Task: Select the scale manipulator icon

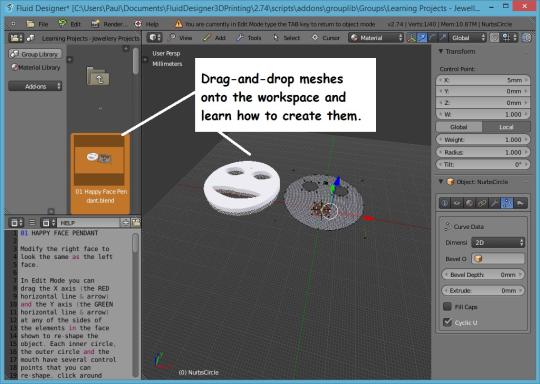Action: click(x=443, y=38)
